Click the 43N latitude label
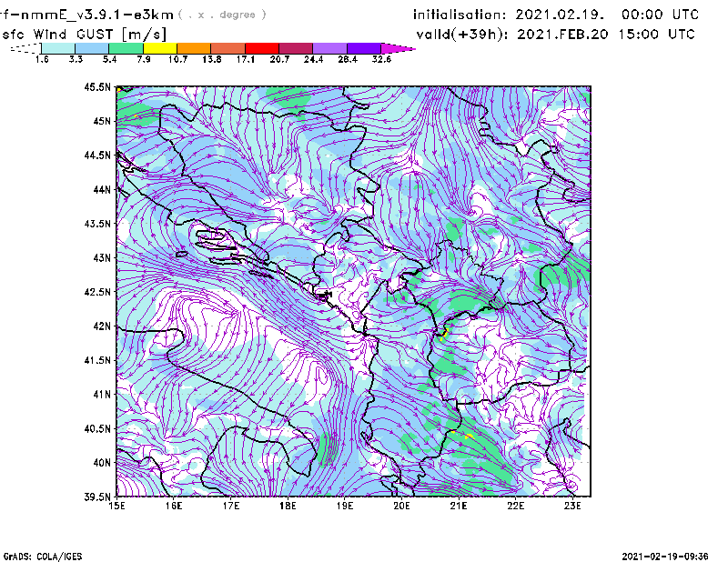728x562 pixels. pyautogui.click(x=102, y=257)
